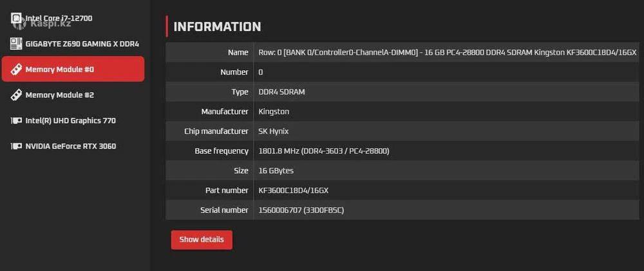Click the base frequency 1801.8 MHz value
Screen dimensions: 644x271
[323, 151]
